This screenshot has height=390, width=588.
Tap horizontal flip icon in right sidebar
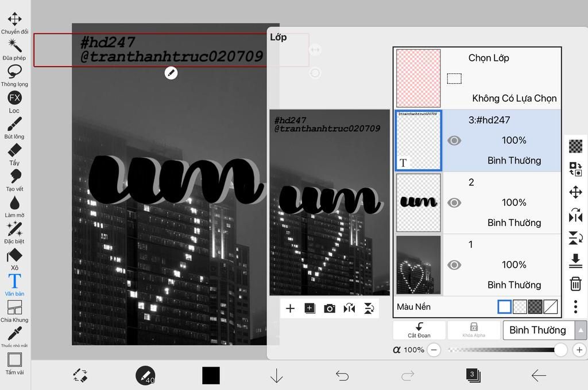[575, 215]
